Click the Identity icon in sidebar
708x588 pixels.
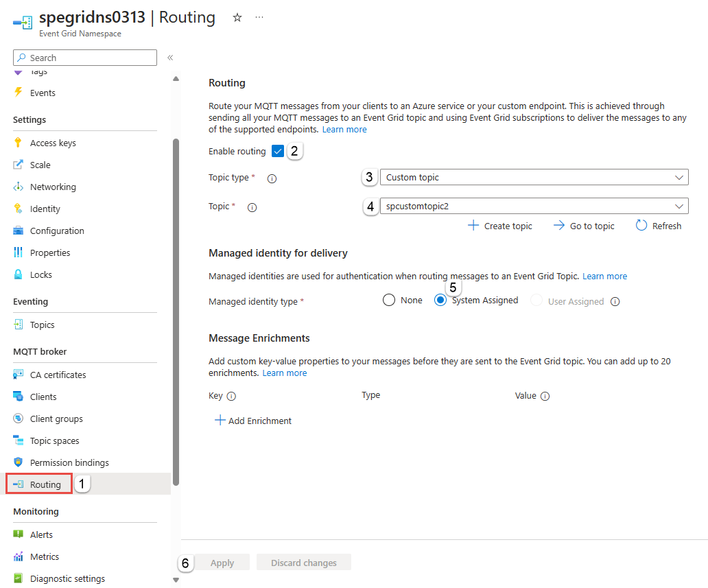click(x=18, y=208)
